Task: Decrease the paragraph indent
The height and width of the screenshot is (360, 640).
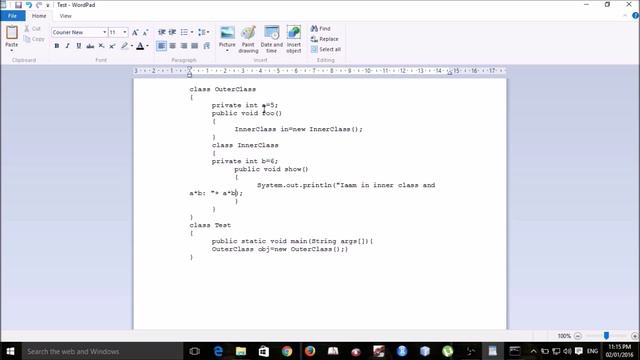Action: [162, 32]
